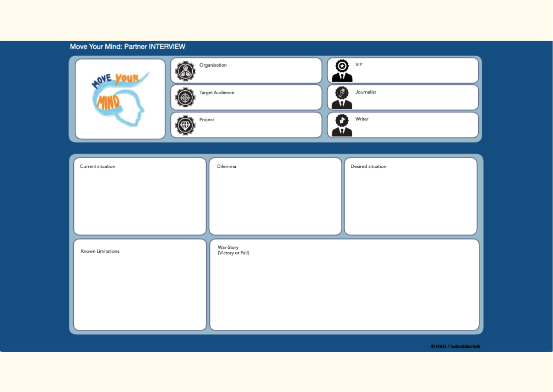Click the Move Your Mind logo
This screenshot has height=392, width=553.
(x=120, y=99)
